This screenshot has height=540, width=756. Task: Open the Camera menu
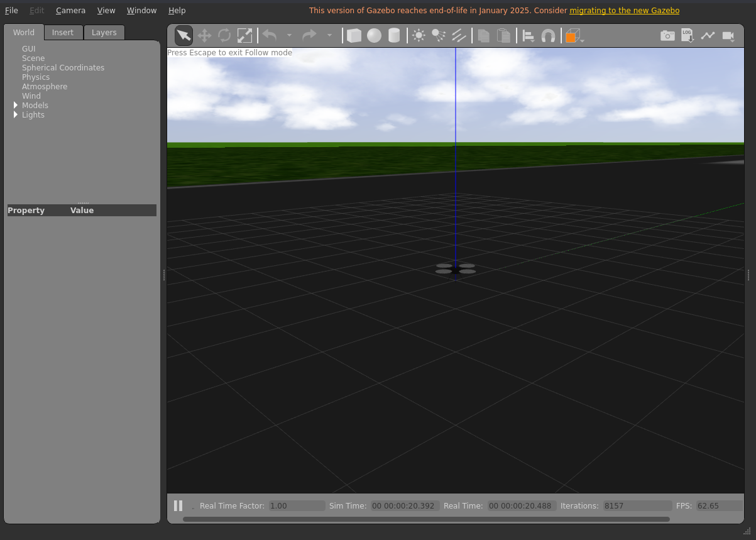(70, 11)
